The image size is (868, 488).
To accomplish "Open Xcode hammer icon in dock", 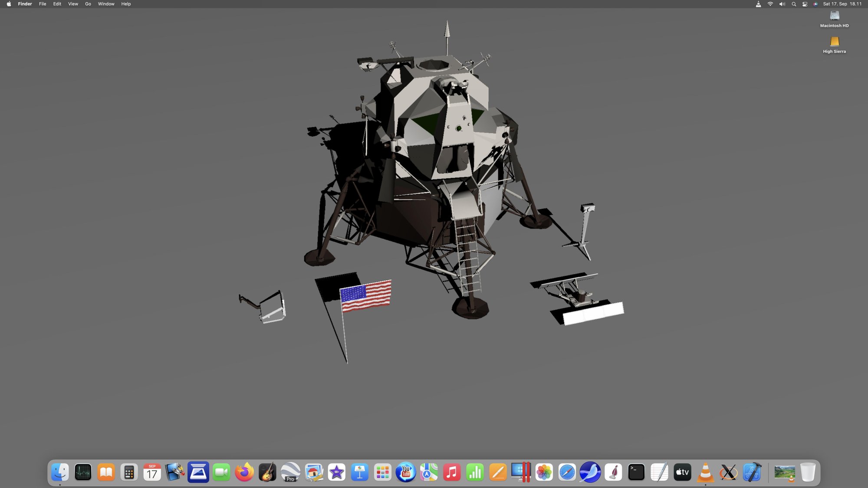I will (x=752, y=472).
